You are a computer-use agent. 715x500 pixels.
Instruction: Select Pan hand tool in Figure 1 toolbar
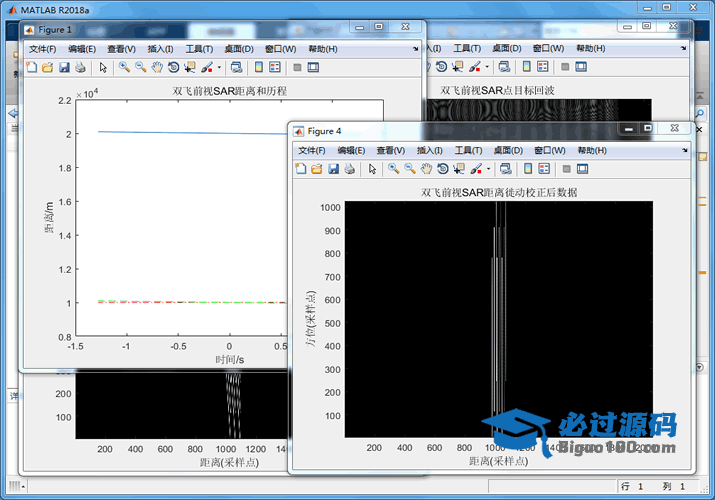pyautogui.click(x=157, y=67)
